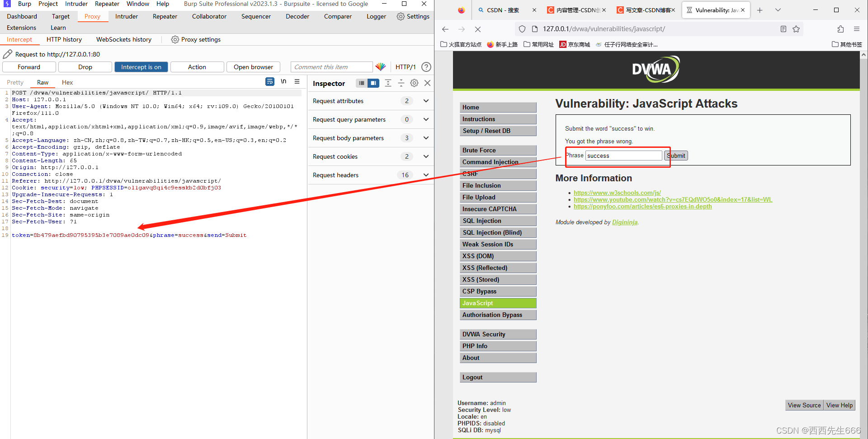Open Burp menu in menu bar

pyautogui.click(x=24, y=4)
